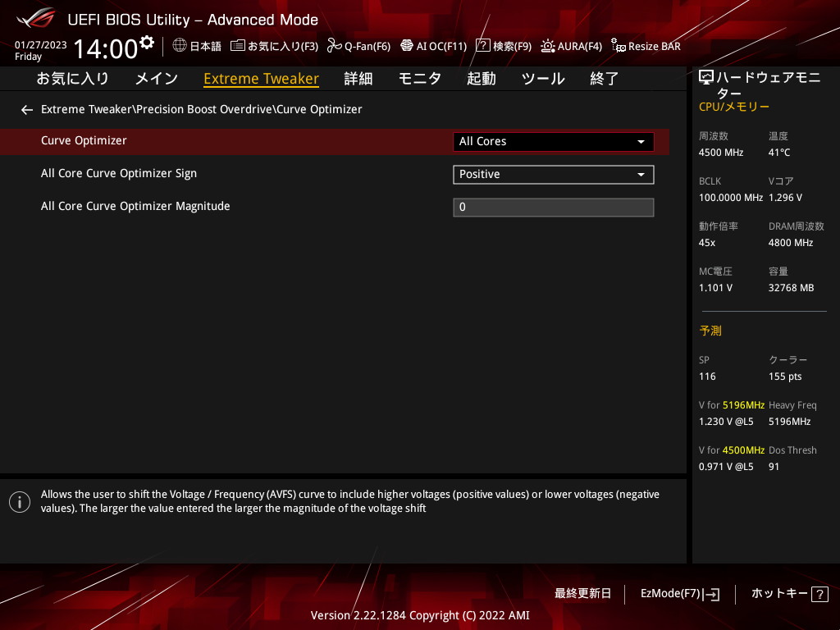Click the hotkey question-mark box icon

coord(819,594)
